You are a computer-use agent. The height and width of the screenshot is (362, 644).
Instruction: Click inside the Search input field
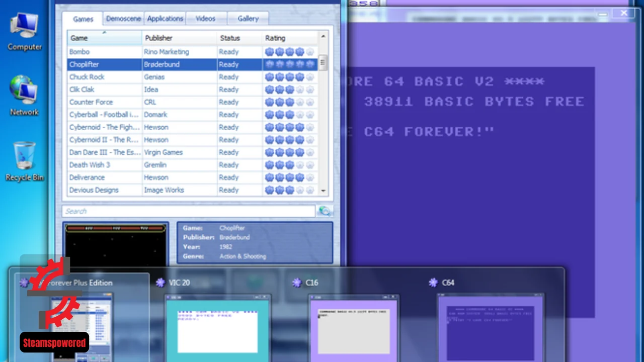click(189, 211)
